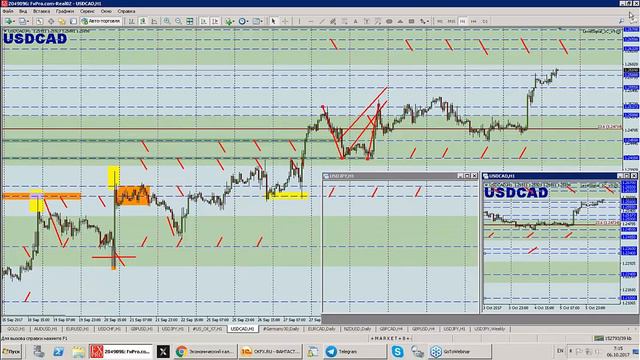Toggle the Navigator folder-star icon
The width and height of the screenshot is (640, 360).
coord(62,21)
